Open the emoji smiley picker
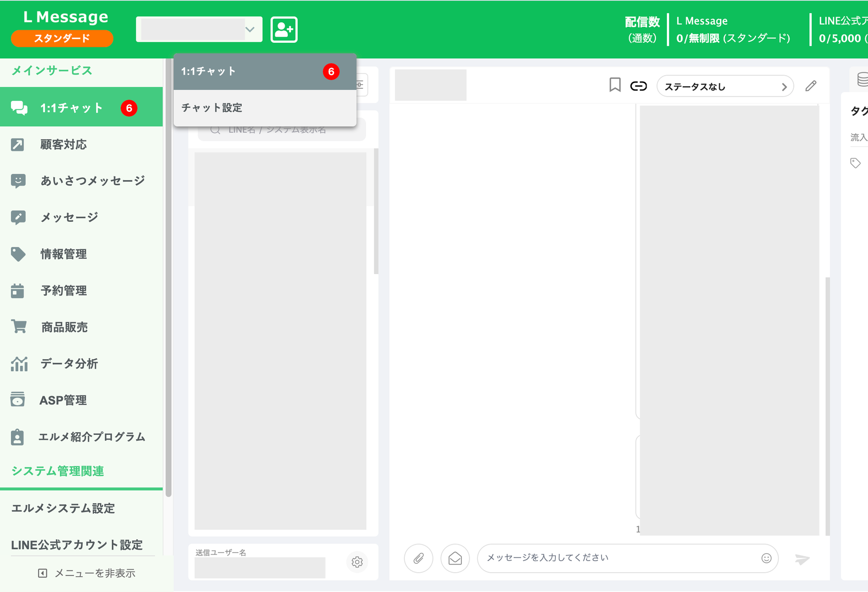The image size is (868, 592). (x=766, y=558)
